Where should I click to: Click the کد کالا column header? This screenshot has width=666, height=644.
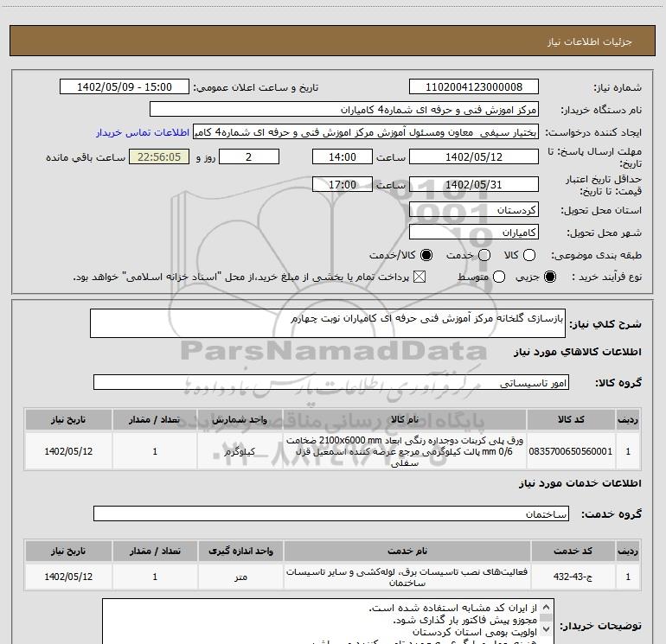(571, 419)
